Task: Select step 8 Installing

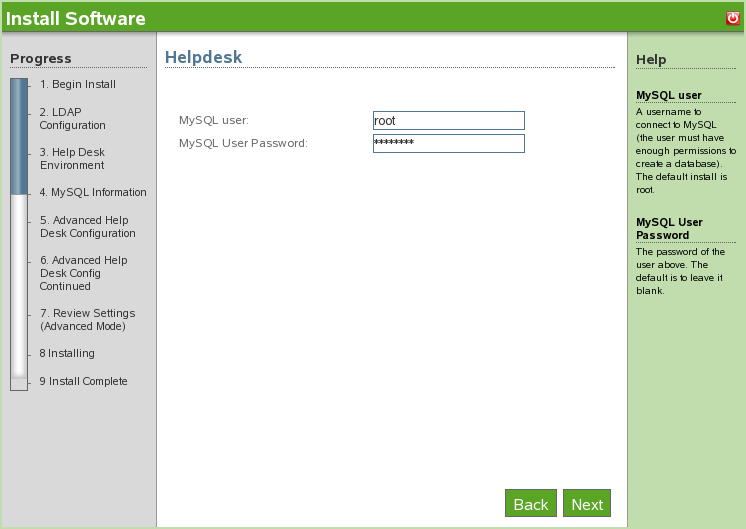Action: pos(67,353)
